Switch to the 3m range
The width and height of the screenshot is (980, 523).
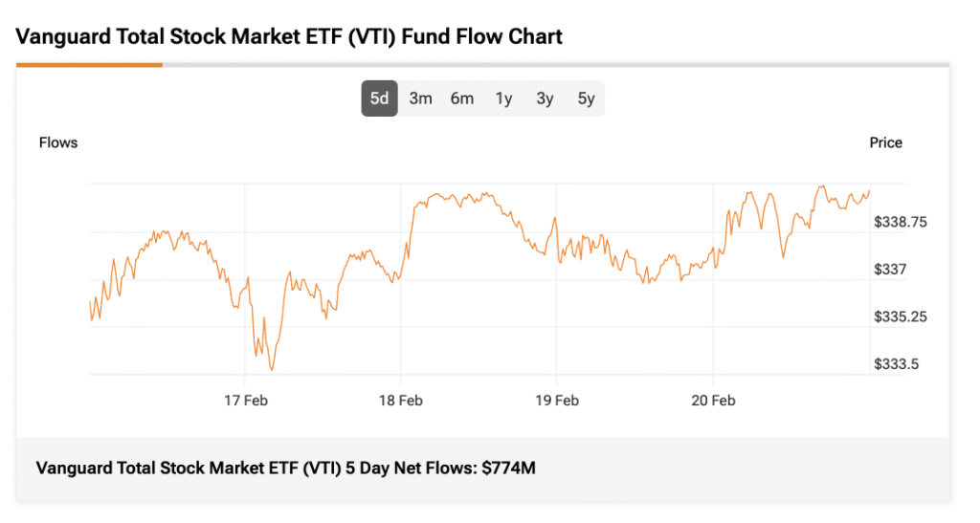(420, 98)
